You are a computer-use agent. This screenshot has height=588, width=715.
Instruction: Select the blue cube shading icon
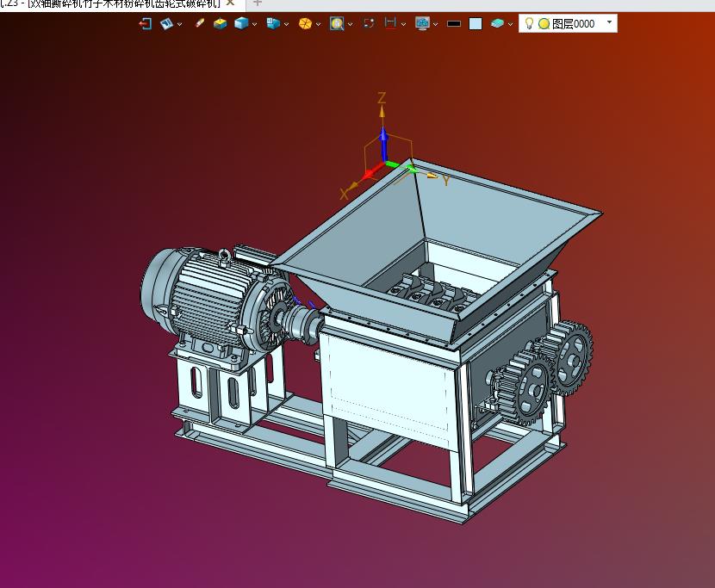[241, 23]
